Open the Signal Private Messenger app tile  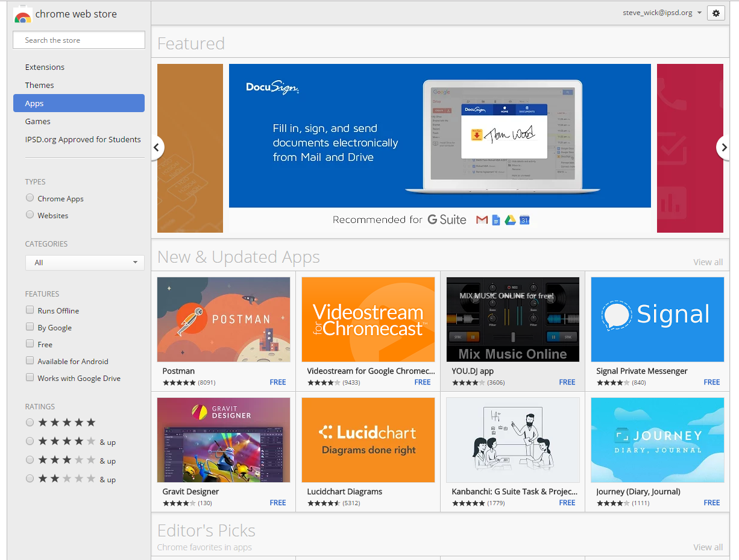tap(657, 319)
